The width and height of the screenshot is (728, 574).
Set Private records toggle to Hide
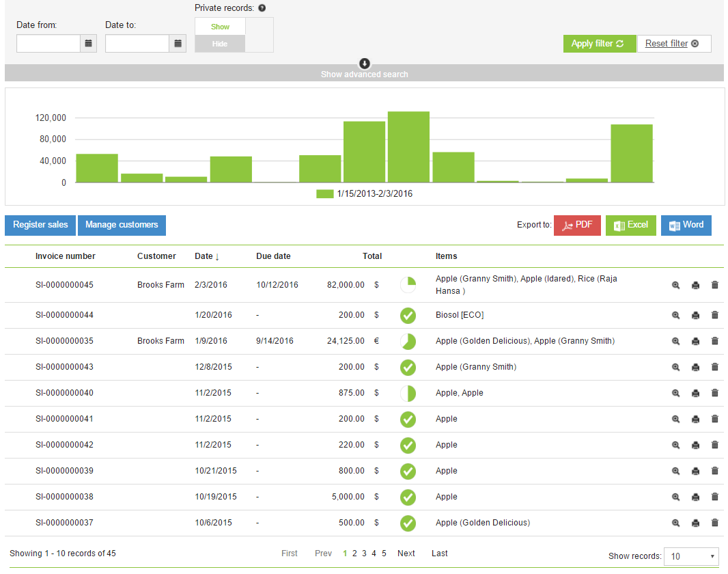pyautogui.click(x=220, y=44)
